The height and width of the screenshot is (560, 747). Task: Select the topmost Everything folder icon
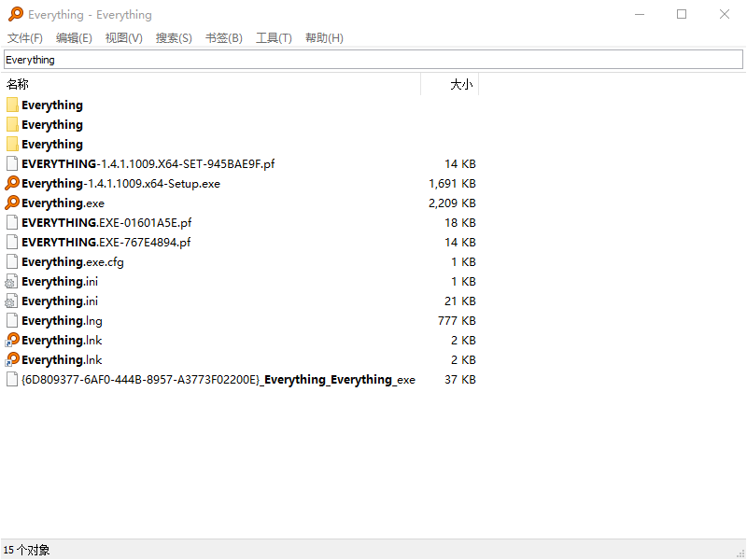12,105
